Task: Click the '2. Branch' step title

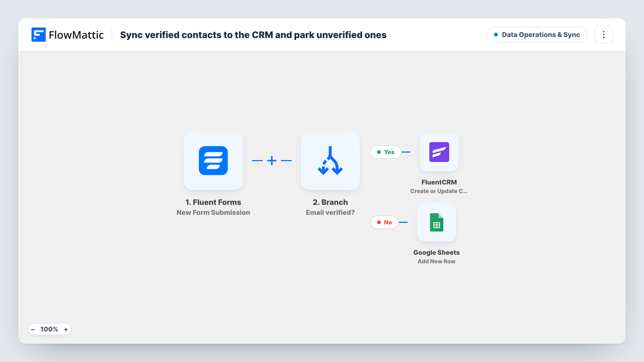Action: [330, 202]
